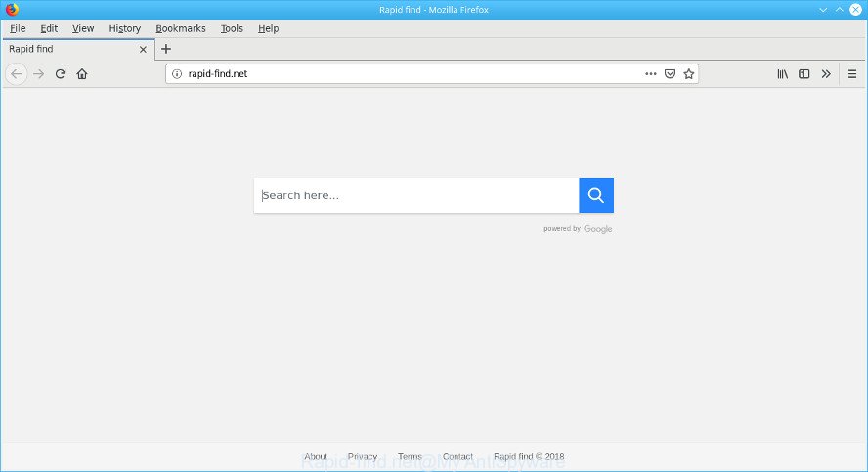Open the File menu
Screen dimensions: 868x472
coord(18,28)
